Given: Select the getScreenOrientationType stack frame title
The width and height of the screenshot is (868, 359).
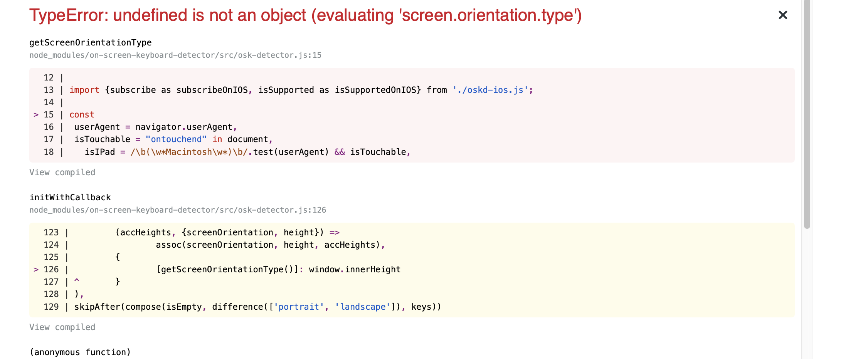Looking at the screenshot, I should coord(91,42).
